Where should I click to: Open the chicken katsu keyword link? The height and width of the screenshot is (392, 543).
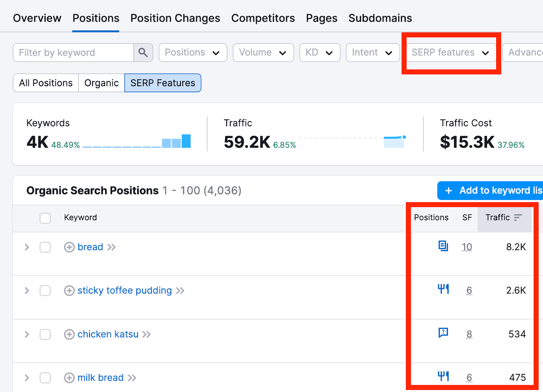click(108, 334)
